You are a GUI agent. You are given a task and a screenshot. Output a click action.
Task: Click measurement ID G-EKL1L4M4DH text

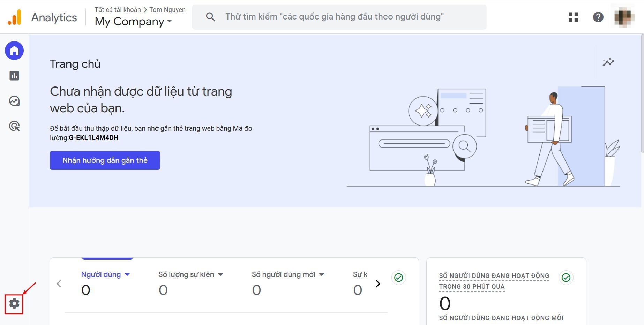(93, 138)
